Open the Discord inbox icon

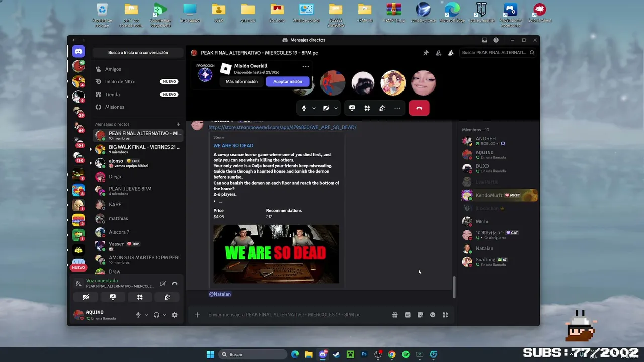pyautogui.click(x=485, y=40)
